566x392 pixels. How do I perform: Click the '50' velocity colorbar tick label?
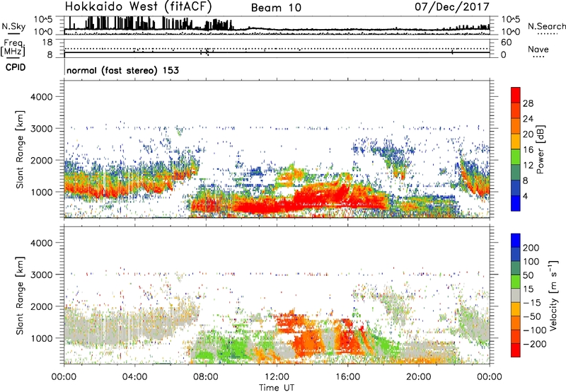pyautogui.click(x=528, y=275)
